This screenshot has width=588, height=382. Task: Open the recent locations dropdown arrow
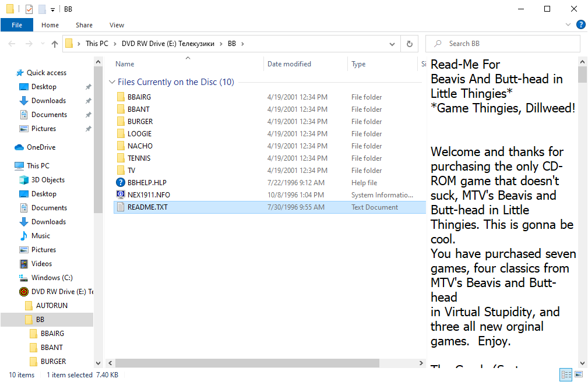pyautogui.click(x=43, y=44)
